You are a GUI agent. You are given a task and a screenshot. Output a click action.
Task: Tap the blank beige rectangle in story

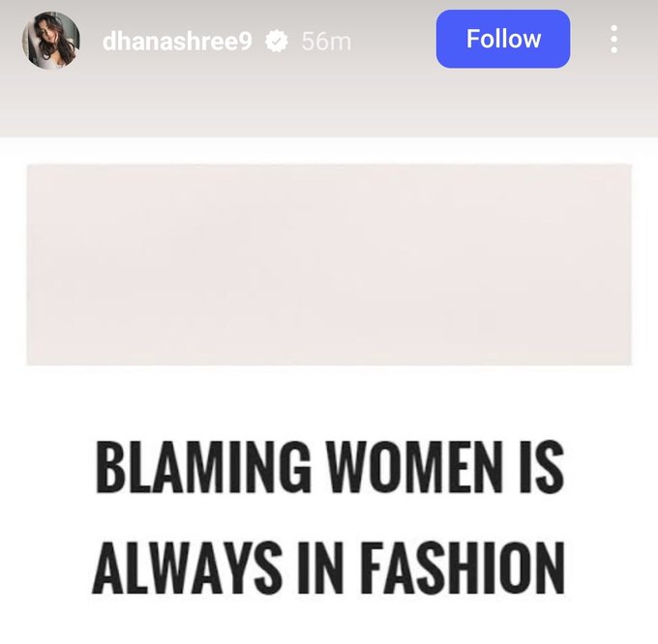click(x=329, y=265)
